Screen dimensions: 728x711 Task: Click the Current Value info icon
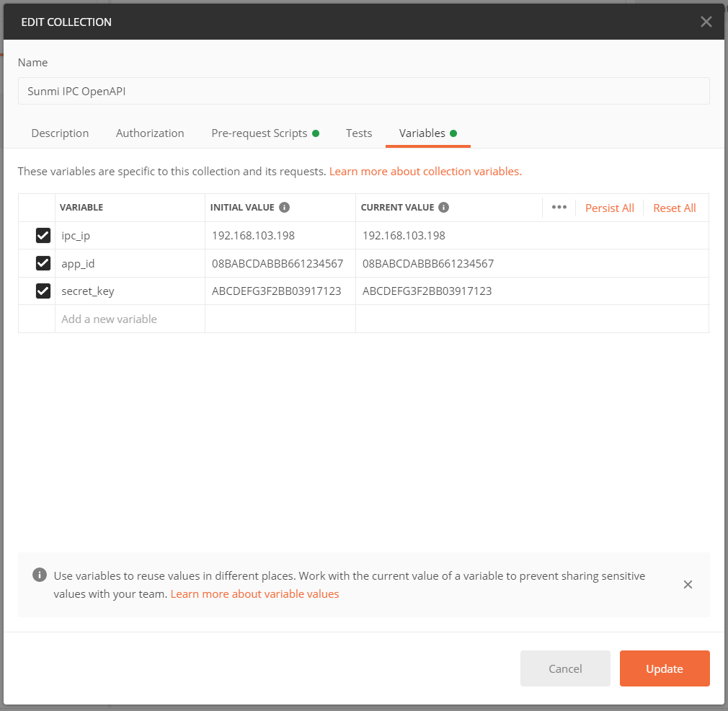pyautogui.click(x=443, y=208)
